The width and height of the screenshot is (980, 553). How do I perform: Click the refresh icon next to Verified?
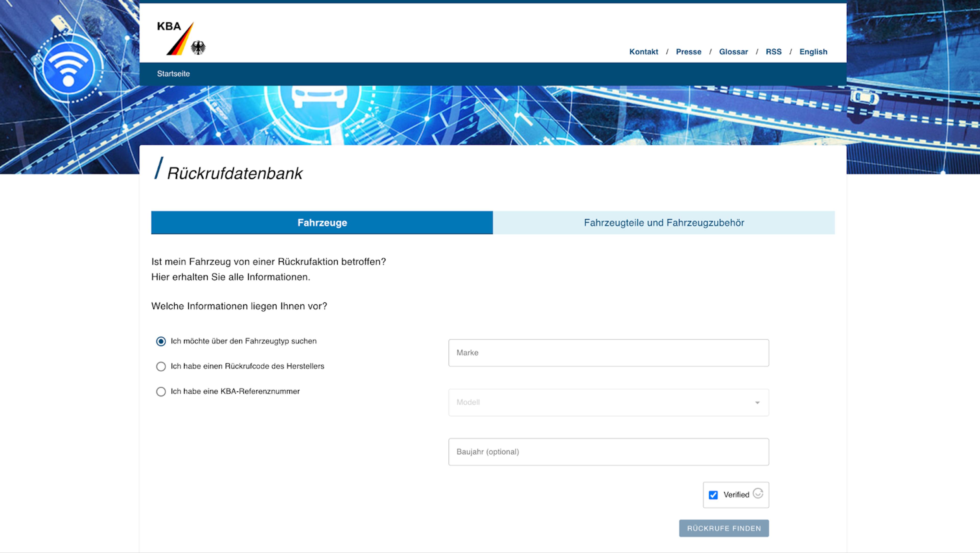coord(758,493)
